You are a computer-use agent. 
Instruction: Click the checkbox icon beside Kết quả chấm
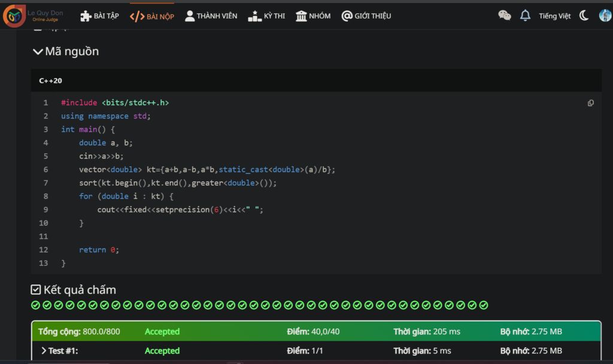point(36,290)
